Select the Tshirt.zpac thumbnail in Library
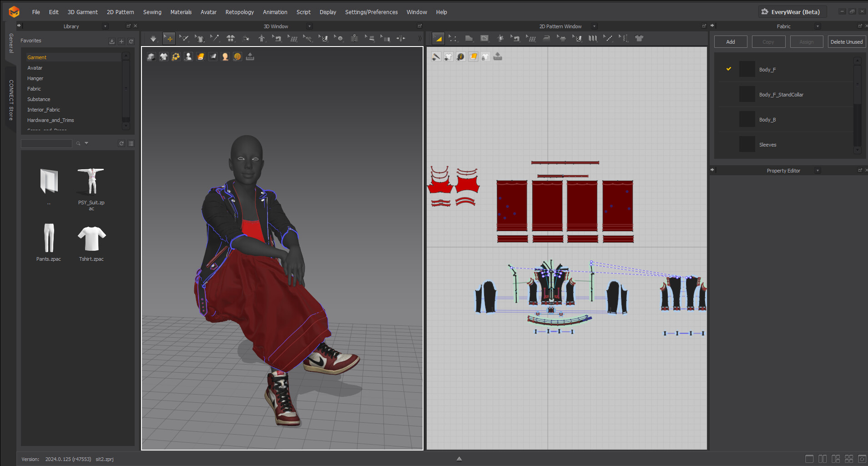Viewport: 868px width, 466px height. pos(91,239)
